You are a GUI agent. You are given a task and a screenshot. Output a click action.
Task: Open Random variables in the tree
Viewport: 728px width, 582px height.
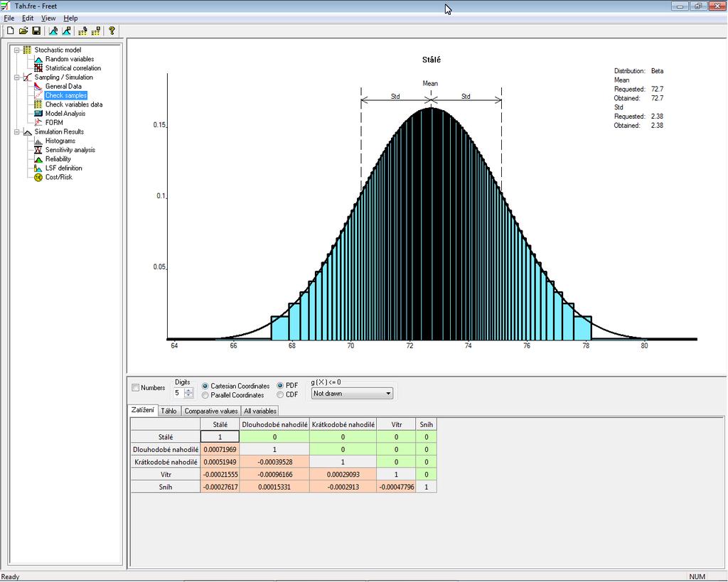(70, 59)
